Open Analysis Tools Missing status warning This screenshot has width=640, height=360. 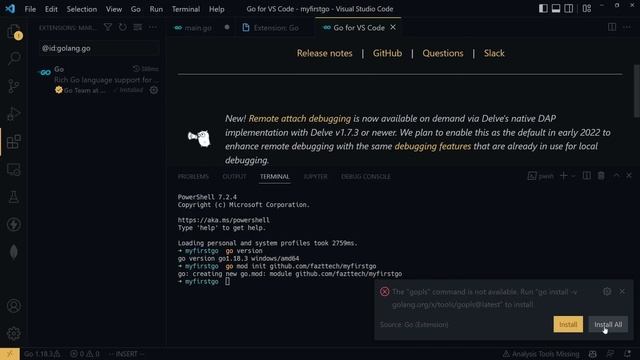click(541, 354)
